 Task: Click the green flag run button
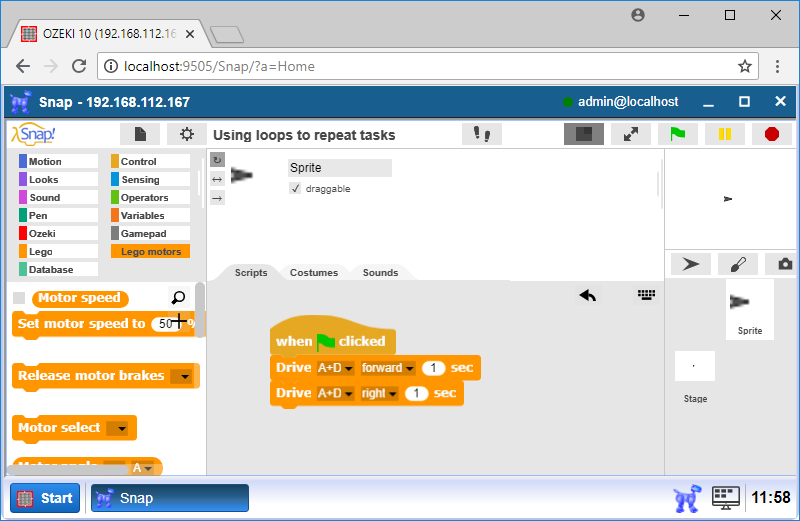click(677, 134)
